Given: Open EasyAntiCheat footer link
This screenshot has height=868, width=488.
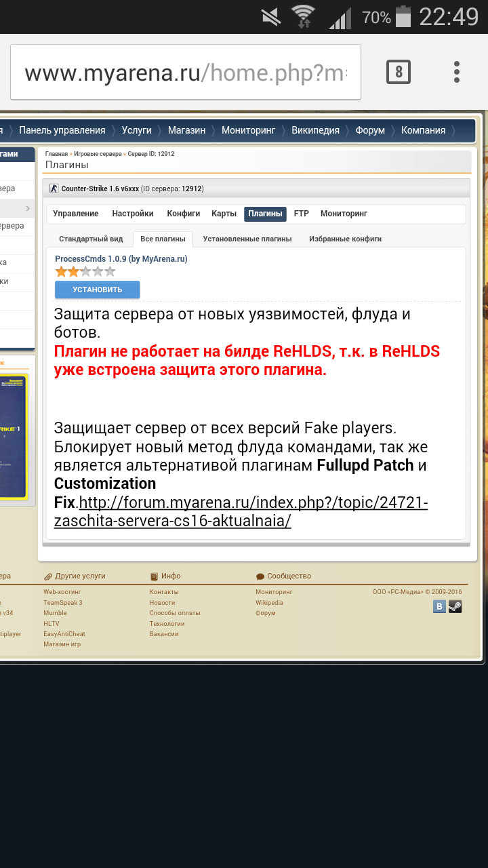Looking at the screenshot, I should click(x=64, y=634).
